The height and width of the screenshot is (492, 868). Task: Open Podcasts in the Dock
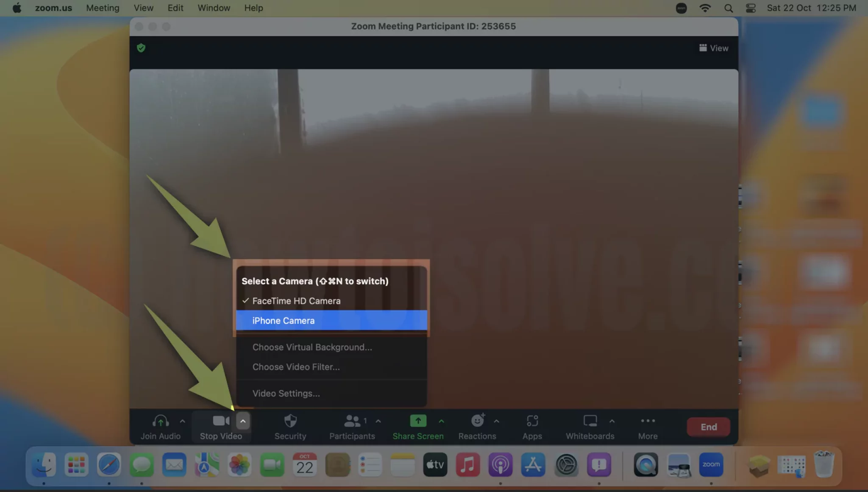pyautogui.click(x=501, y=465)
